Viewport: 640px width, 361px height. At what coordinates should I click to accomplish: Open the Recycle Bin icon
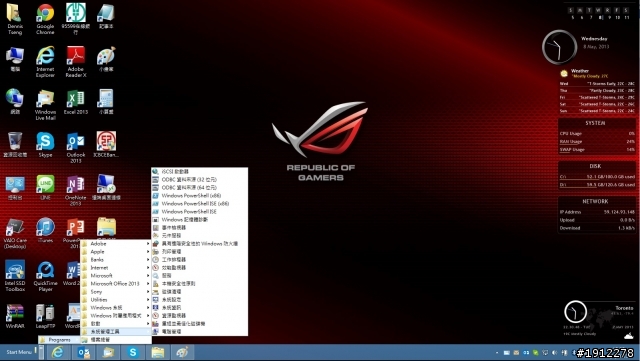[15, 145]
